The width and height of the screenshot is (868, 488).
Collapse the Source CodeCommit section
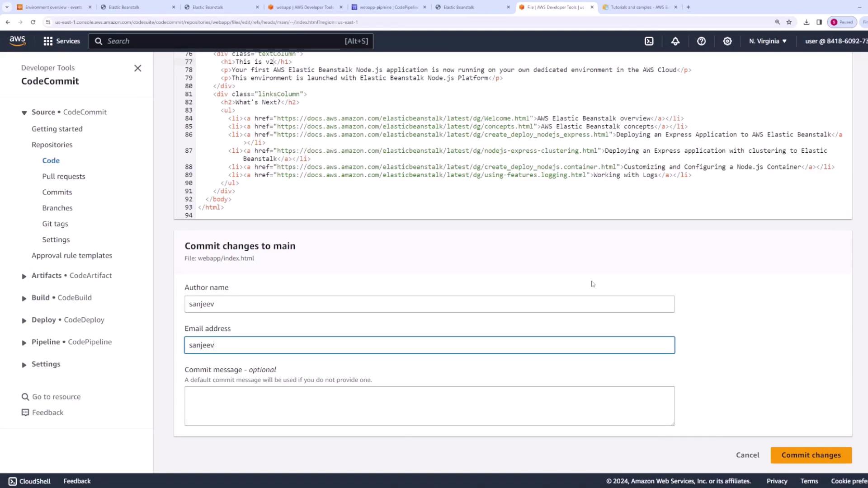(x=24, y=113)
